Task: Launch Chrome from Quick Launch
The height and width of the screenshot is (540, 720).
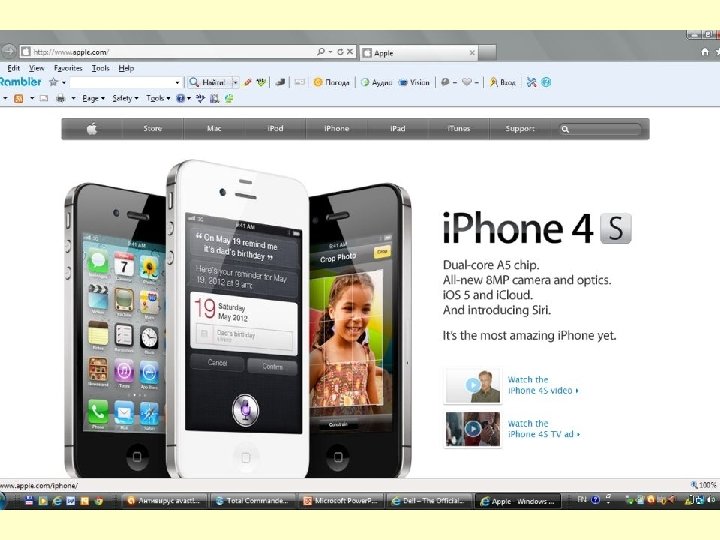Action: point(98,501)
